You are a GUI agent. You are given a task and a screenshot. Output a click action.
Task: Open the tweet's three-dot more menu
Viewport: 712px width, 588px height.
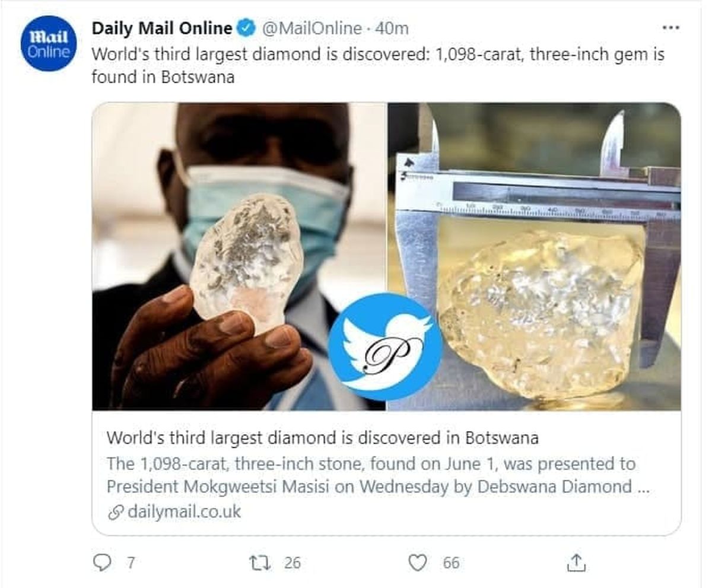(x=670, y=28)
